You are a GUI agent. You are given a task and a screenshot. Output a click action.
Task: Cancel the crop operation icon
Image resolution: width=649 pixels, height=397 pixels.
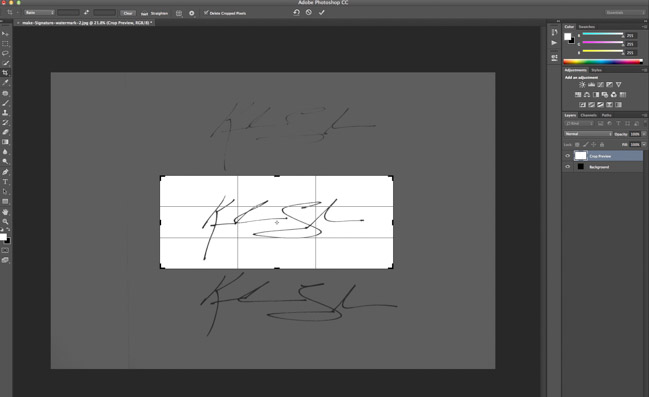pyautogui.click(x=309, y=12)
